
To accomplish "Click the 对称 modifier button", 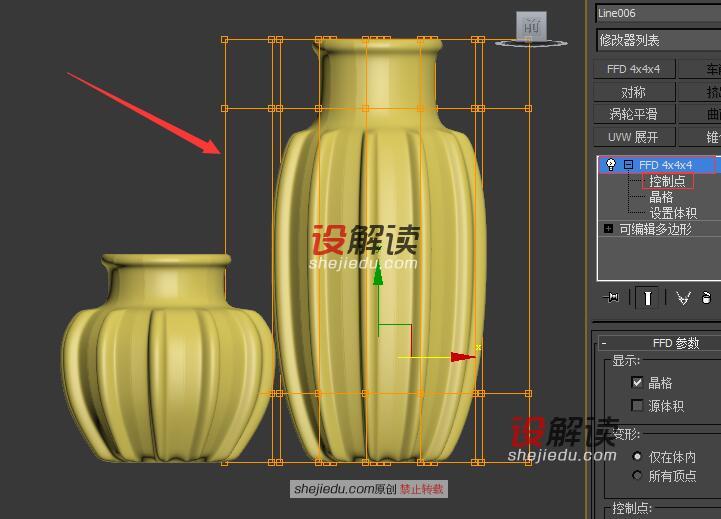I will pos(634,92).
